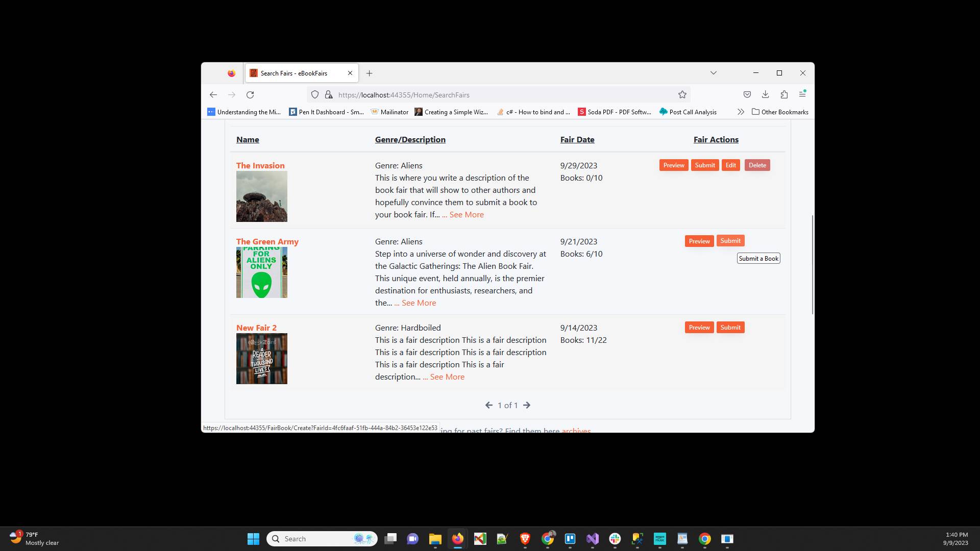The image size is (980, 551).
Task: Click the browser back arrow
Action: [213, 94]
